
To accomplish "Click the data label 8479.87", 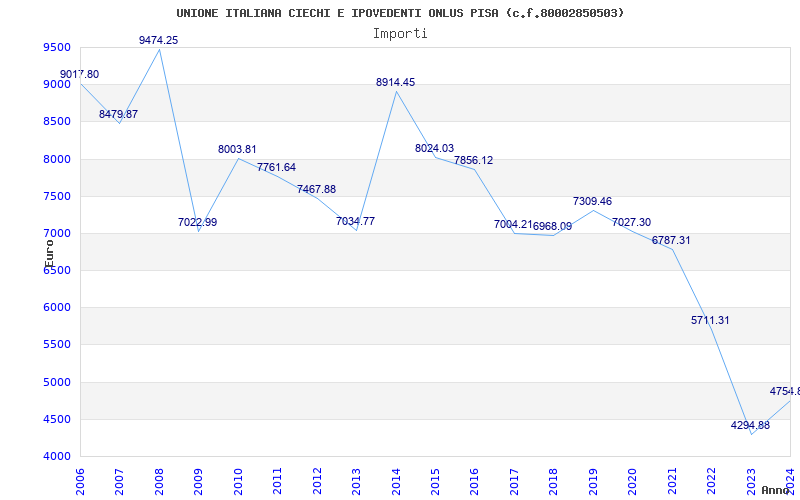I will point(118,114).
